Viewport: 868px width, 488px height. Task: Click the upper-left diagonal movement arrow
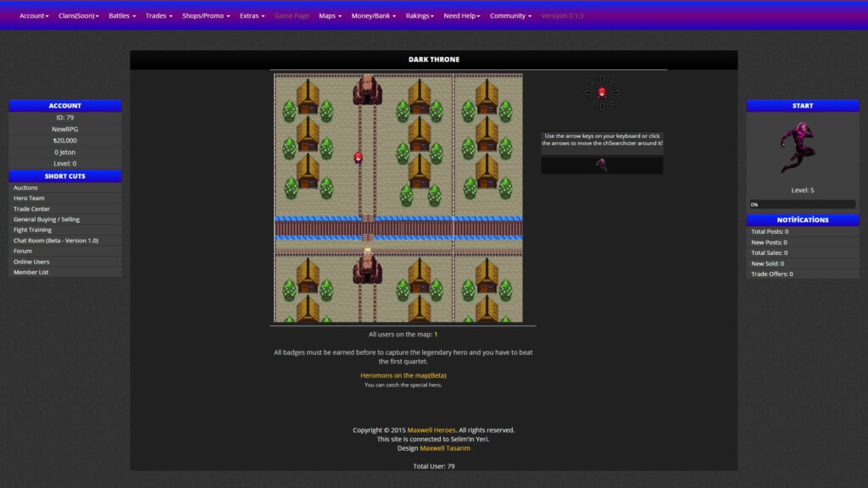click(x=593, y=81)
